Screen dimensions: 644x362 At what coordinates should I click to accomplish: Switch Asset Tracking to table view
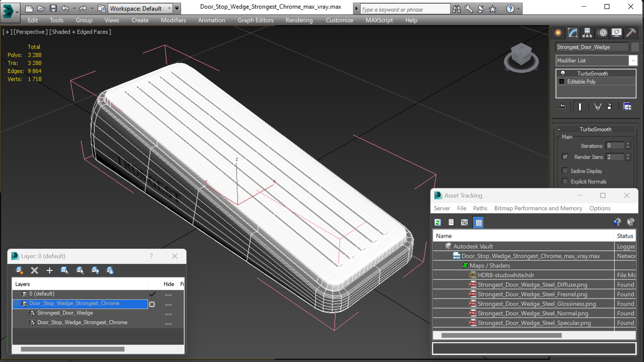click(479, 222)
